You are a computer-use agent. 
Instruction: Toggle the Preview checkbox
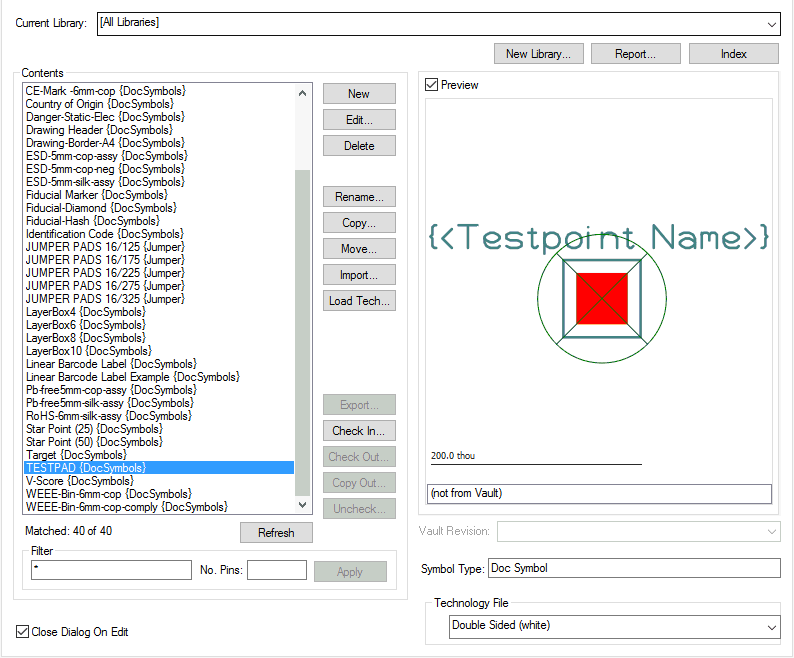[432, 85]
